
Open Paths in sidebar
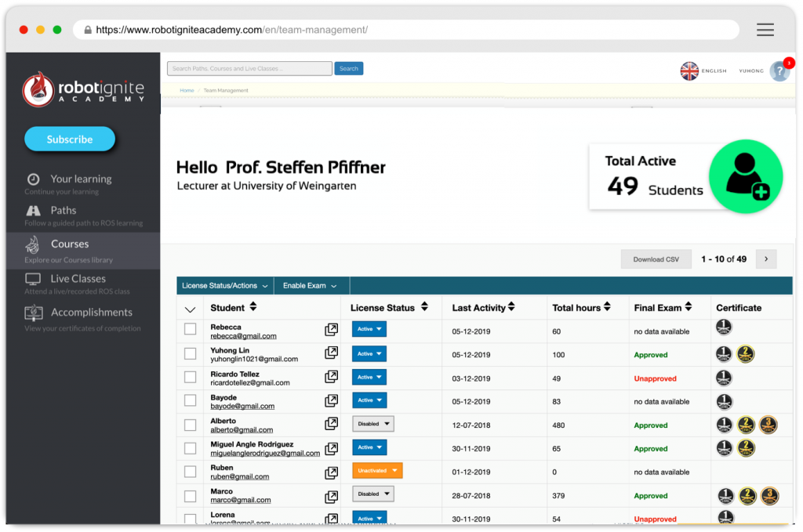point(63,210)
